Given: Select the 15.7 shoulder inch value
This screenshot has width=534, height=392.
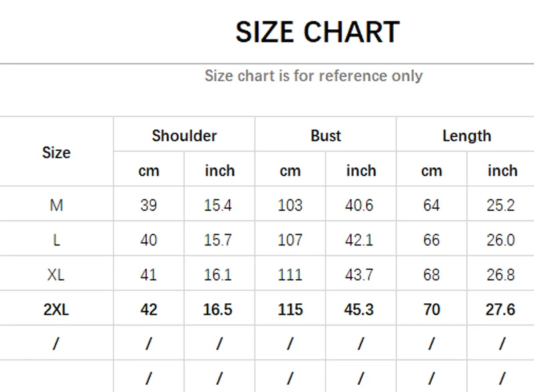Looking at the screenshot, I should [x=218, y=240].
